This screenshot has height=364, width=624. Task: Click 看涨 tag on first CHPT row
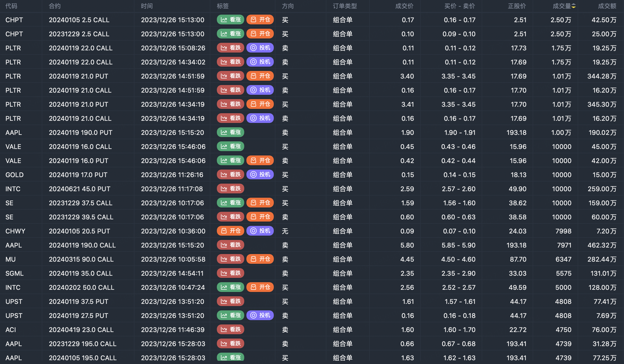tap(230, 20)
